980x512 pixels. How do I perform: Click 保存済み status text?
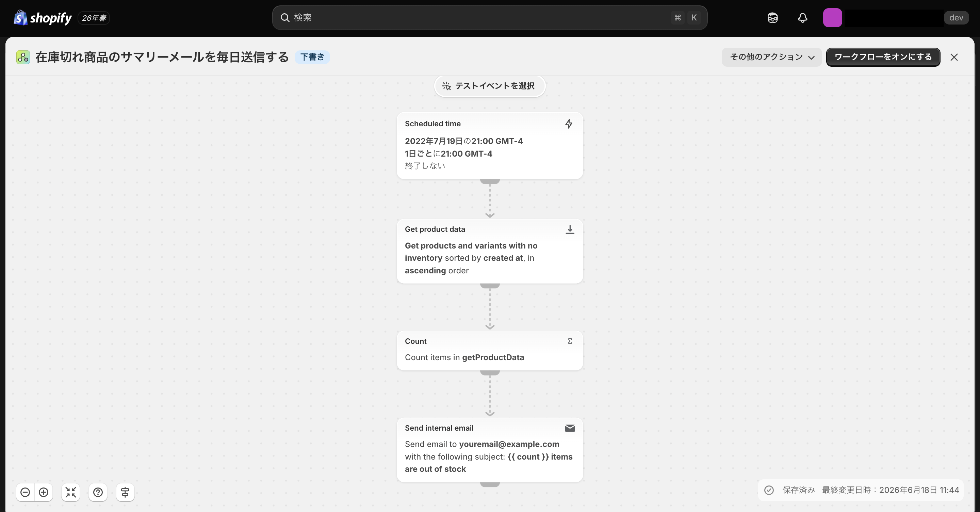799,490
